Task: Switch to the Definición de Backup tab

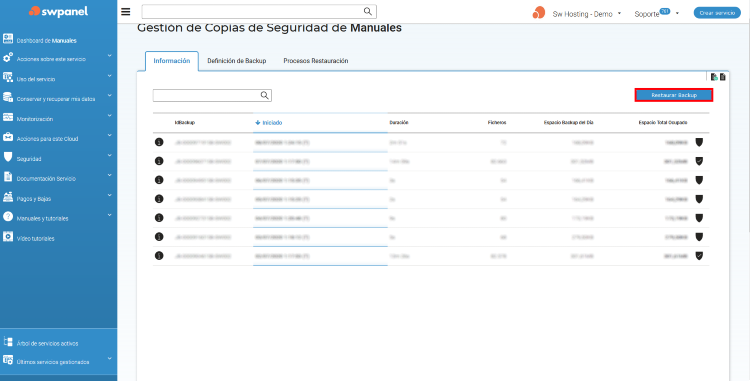Action: (237, 61)
